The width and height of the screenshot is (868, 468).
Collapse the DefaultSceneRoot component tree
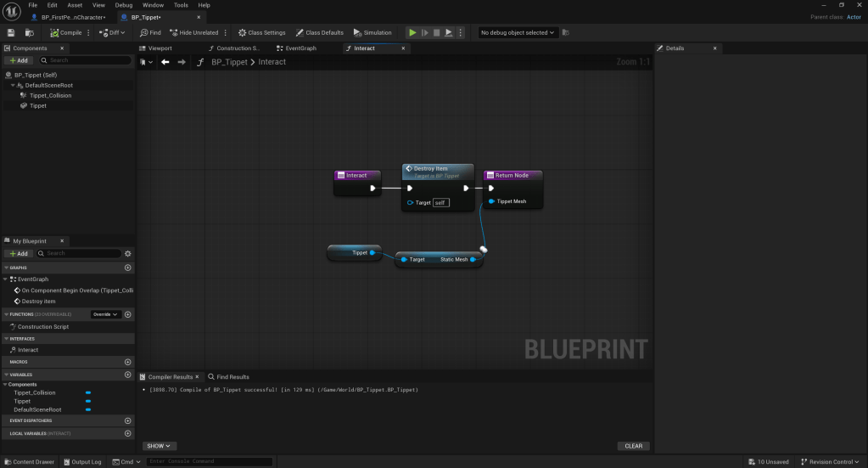14,85
